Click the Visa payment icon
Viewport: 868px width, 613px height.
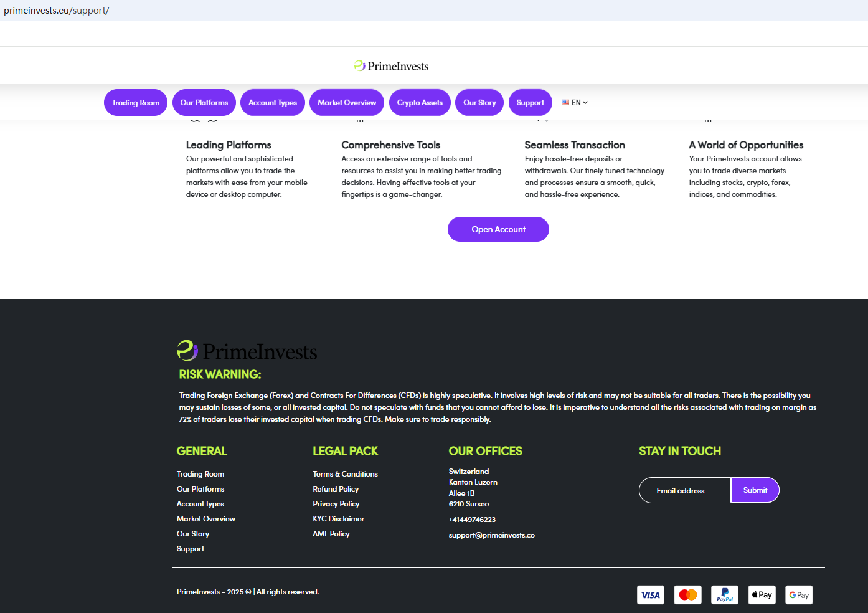(x=651, y=595)
